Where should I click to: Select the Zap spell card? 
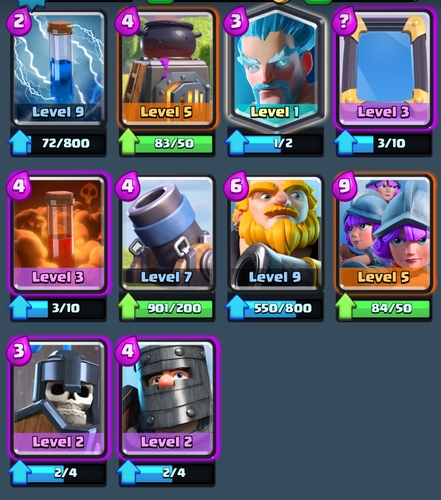click(x=58, y=68)
